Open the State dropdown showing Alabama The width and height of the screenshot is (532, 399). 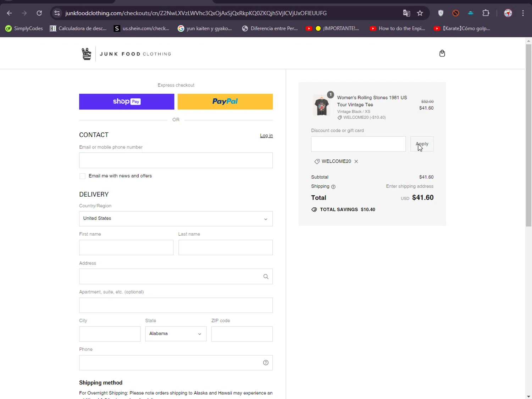click(176, 334)
